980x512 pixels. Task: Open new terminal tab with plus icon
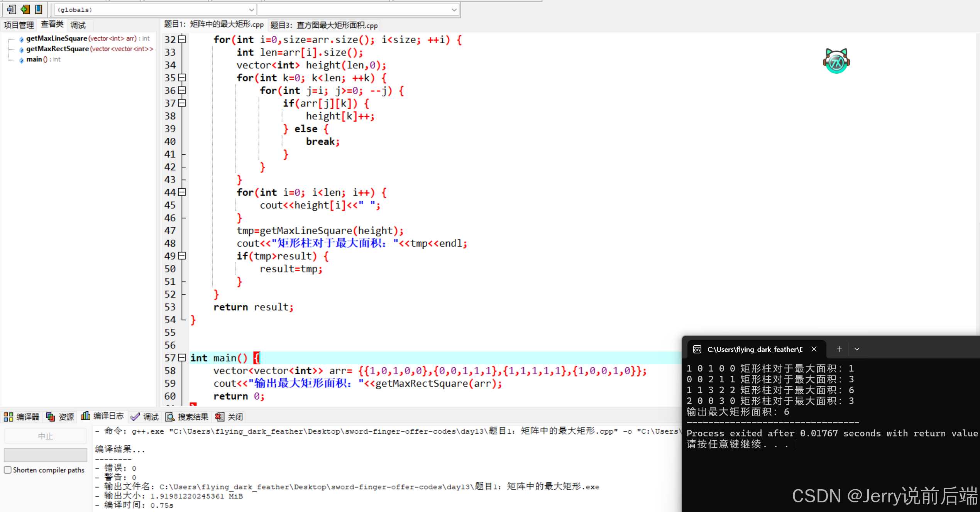pos(839,349)
